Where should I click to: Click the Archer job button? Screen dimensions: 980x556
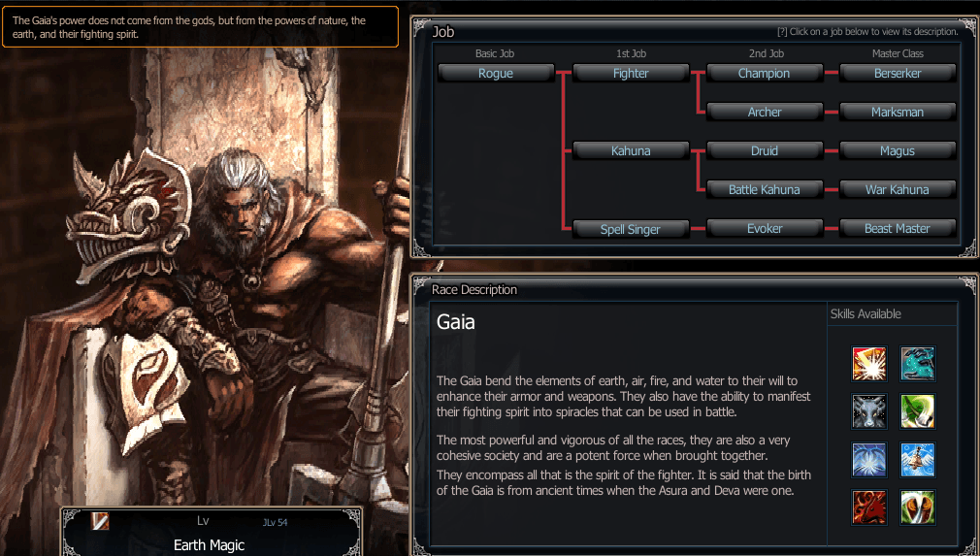click(x=765, y=112)
